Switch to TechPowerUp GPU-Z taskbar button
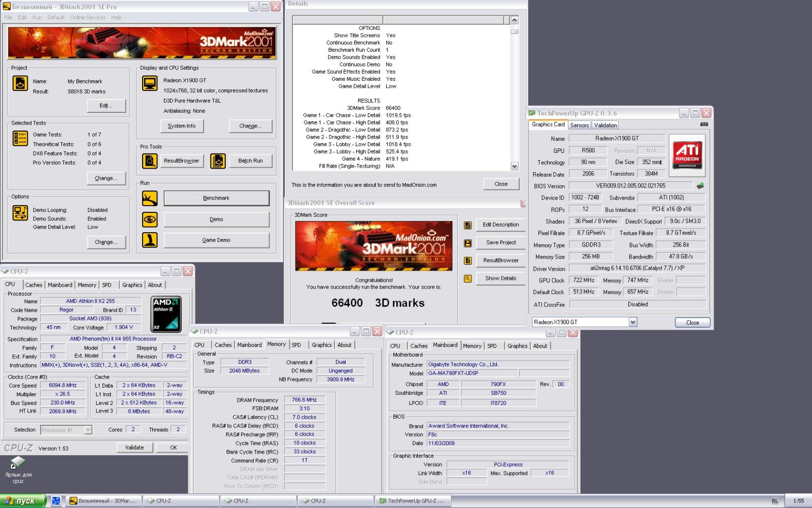 [x=412, y=501]
